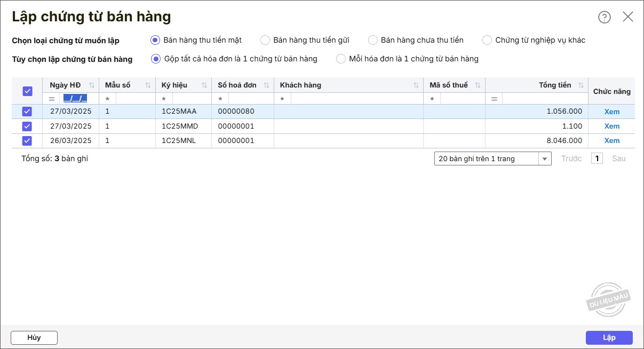The width and height of the screenshot is (644, 349).
Task: Expand the records-per-page dropdown
Action: [x=545, y=159]
